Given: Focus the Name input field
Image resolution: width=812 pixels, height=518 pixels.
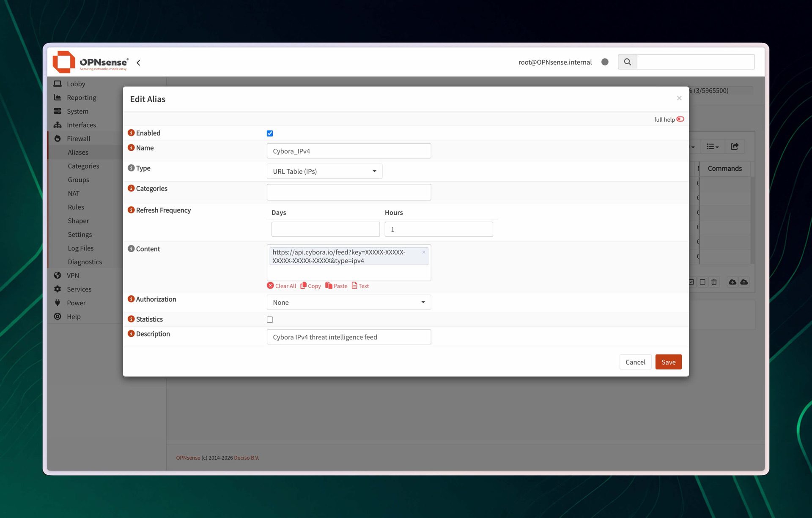Looking at the screenshot, I should click(x=349, y=151).
